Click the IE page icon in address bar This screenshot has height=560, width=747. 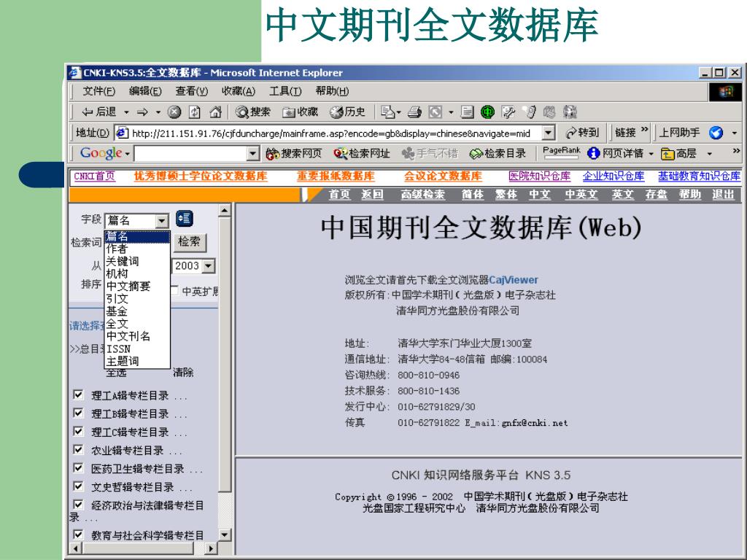click(122, 133)
